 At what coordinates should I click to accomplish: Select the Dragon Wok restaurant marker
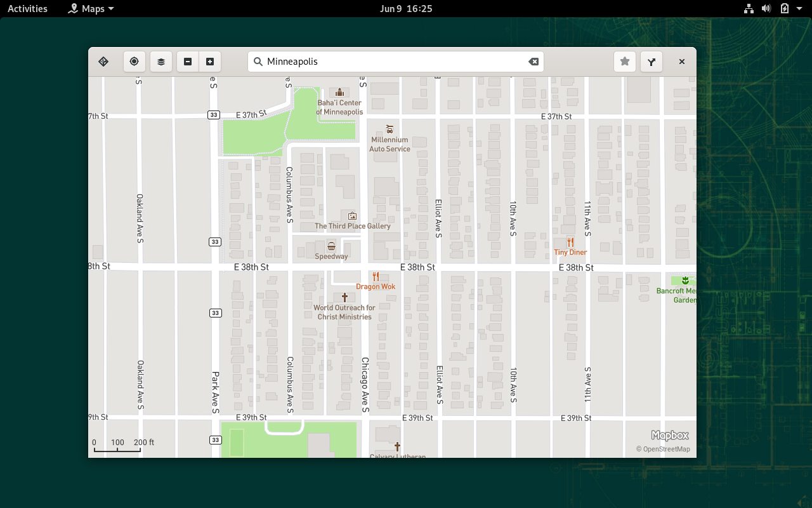[x=376, y=277]
